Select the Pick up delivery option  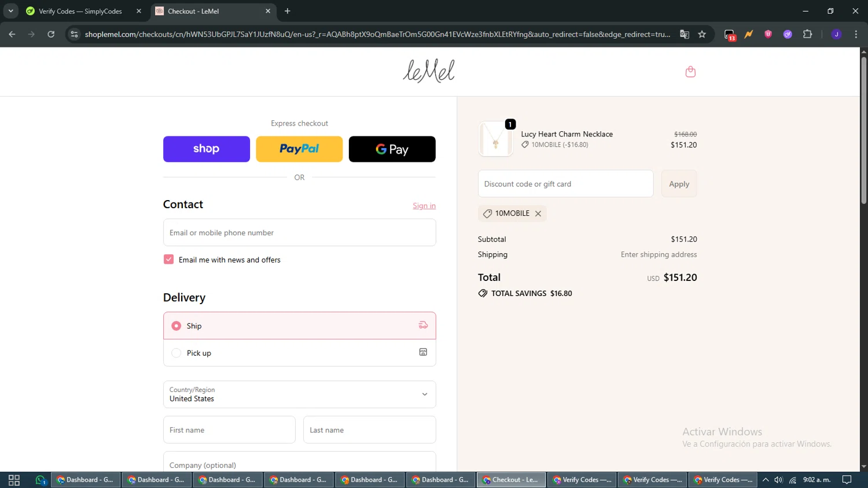coord(299,353)
